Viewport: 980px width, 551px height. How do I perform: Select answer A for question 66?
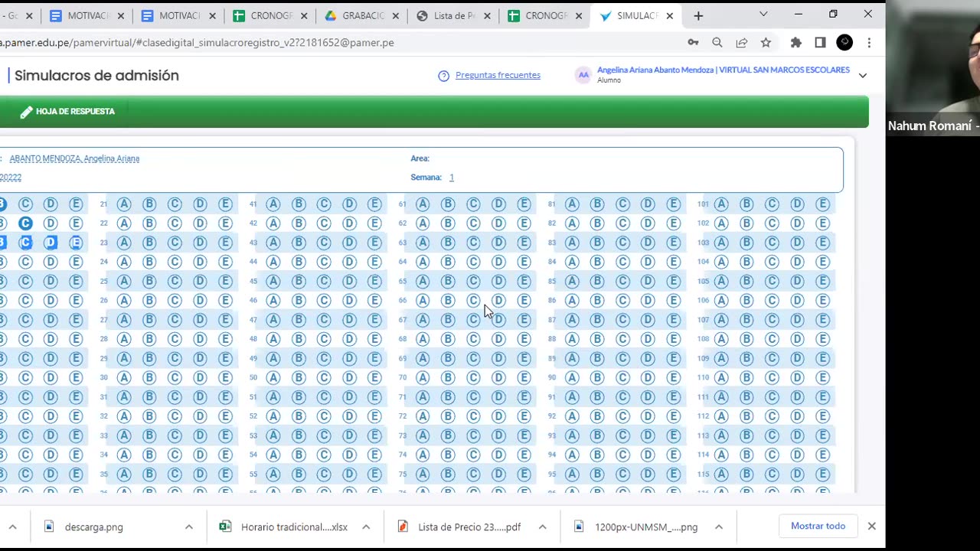coord(423,301)
